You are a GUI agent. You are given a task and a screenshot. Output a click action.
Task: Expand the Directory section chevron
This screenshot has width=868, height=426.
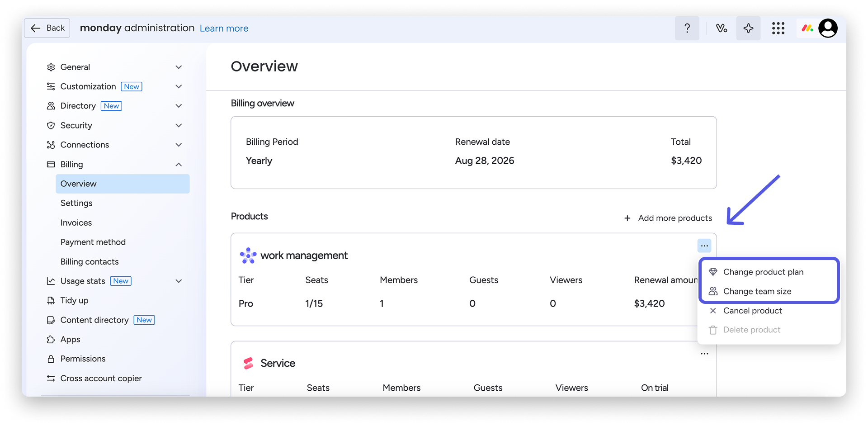pyautogui.click(x=179, y=106)
